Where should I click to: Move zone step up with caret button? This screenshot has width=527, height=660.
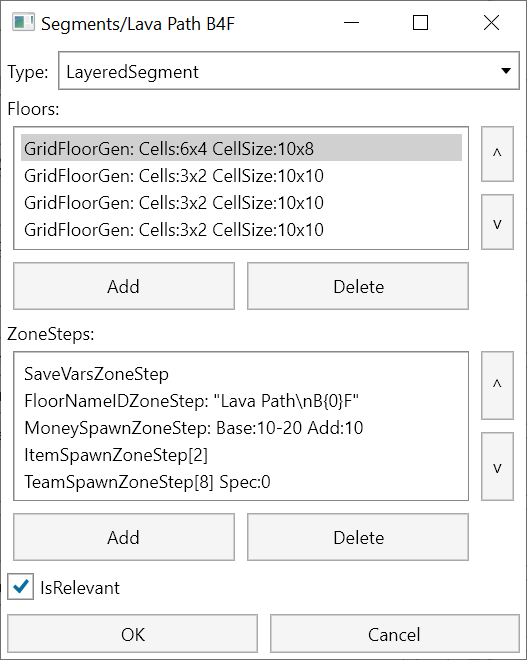click(x=497, y=386)
